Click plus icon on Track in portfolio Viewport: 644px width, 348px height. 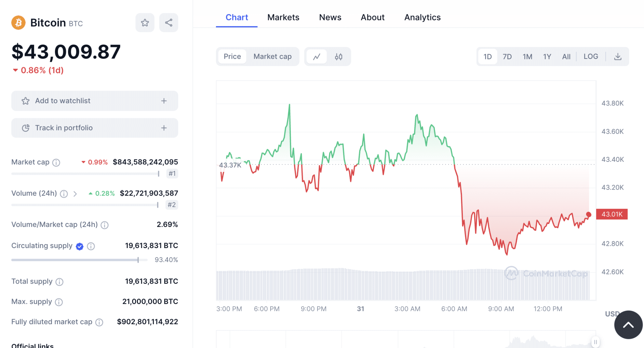(x=164, y=128)
